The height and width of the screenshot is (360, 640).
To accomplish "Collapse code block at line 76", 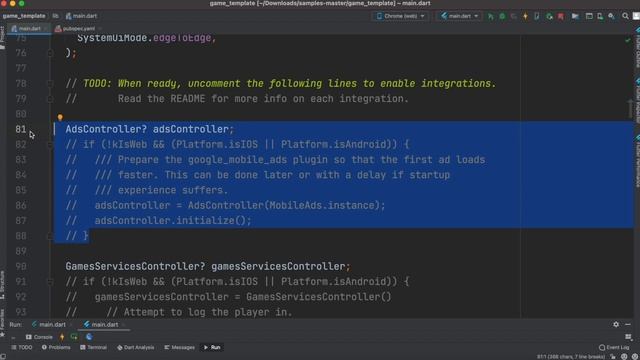I will click(50, 53).
